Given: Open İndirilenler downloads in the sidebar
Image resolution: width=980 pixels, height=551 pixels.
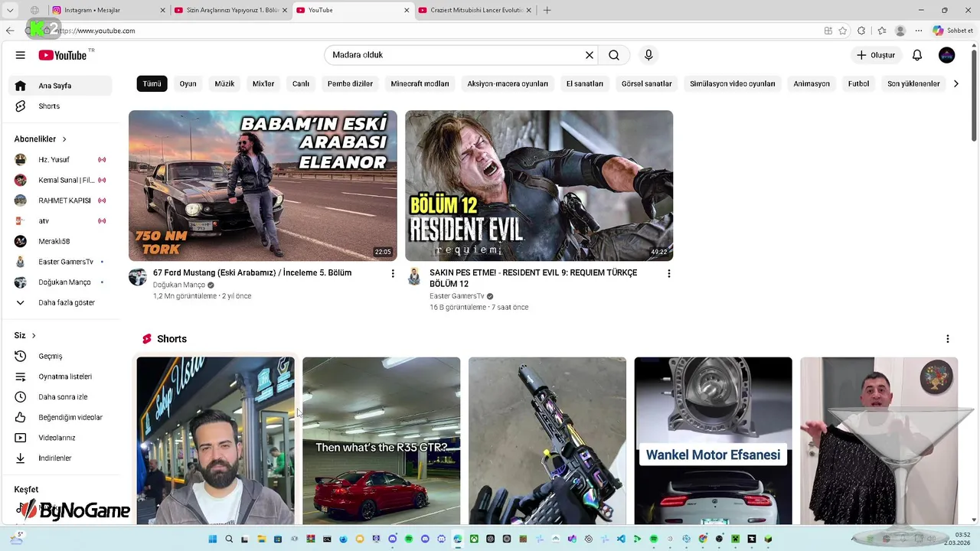Looking at the screenshot, I should pyautogui.click(x=61, y=458).
